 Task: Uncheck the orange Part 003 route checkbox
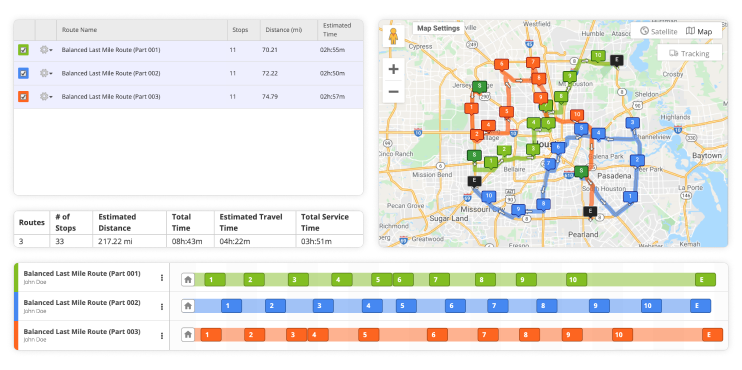pyautogui.click(x=24, y=97)
